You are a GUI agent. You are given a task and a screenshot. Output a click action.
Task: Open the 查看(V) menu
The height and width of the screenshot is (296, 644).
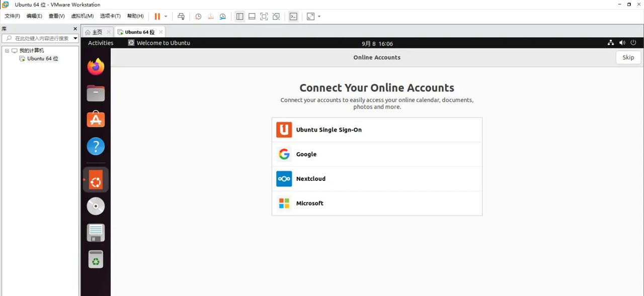click(56, 16)
